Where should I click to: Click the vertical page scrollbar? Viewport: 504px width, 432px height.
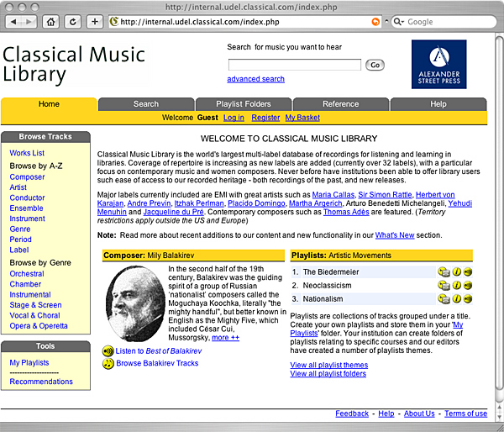click(500, 213)
